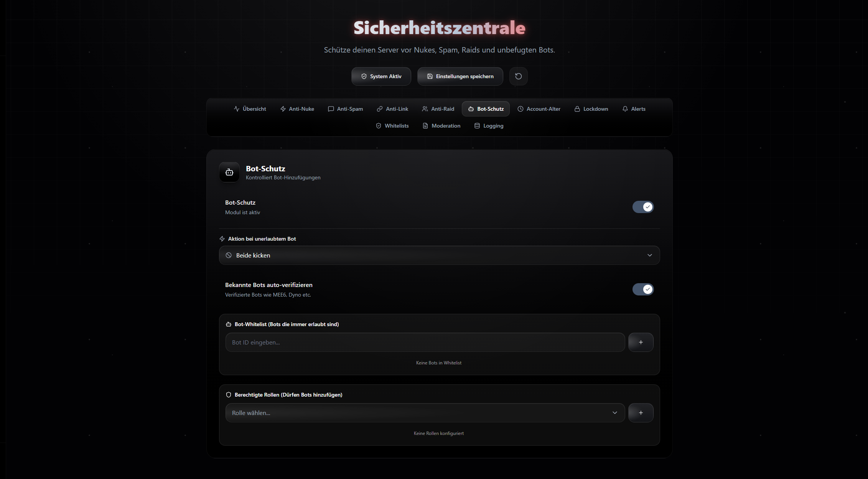Image resolution: width=868 pixels, height=479 pixels.
Task: Open the Whitelists section
Action: 392,126
